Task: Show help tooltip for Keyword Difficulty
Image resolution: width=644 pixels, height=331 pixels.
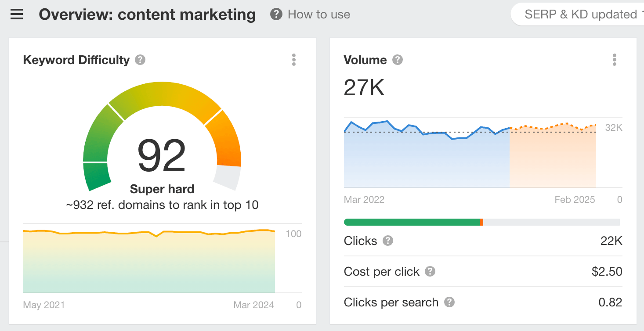Action: tap(140, 60)
